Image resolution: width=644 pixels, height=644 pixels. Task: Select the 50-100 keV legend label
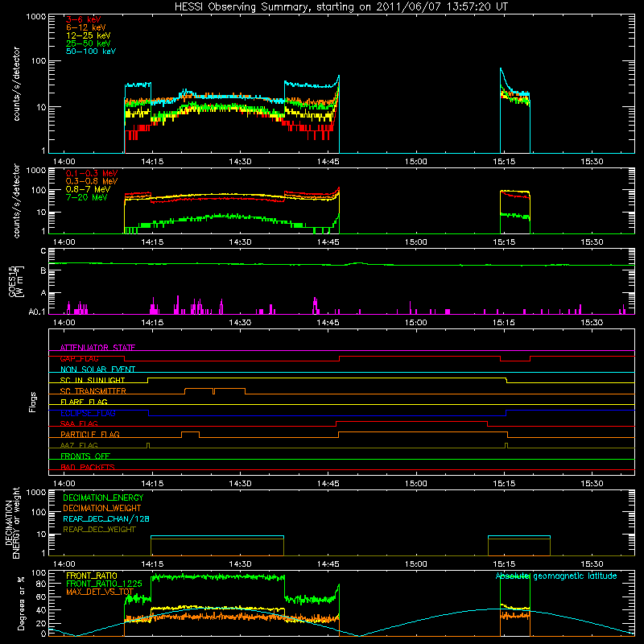tap(91, 52)
